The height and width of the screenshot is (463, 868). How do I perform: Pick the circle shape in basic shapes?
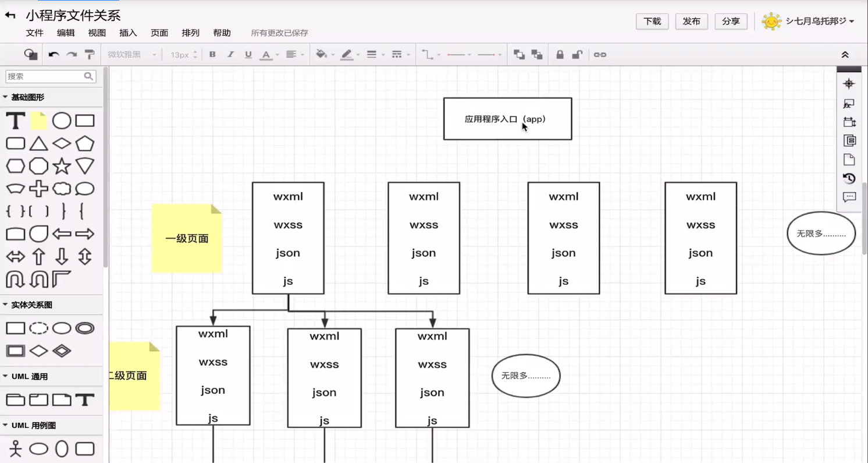point(62,121)
